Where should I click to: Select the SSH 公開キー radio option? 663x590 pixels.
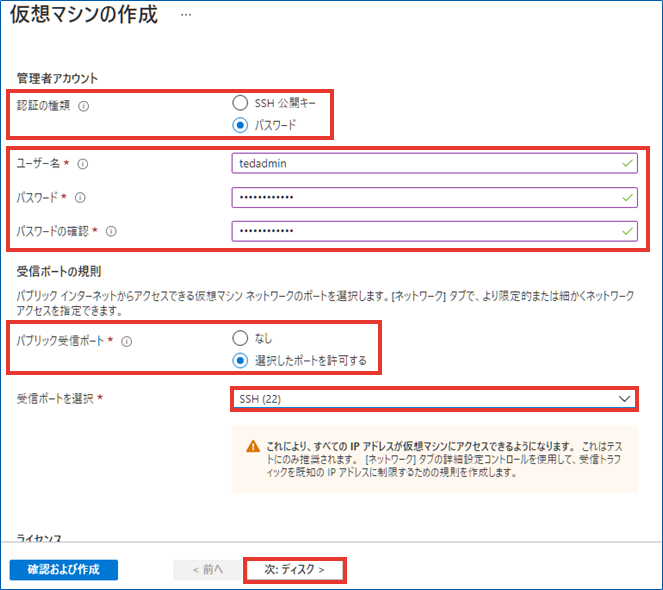(x=240, y=103)
